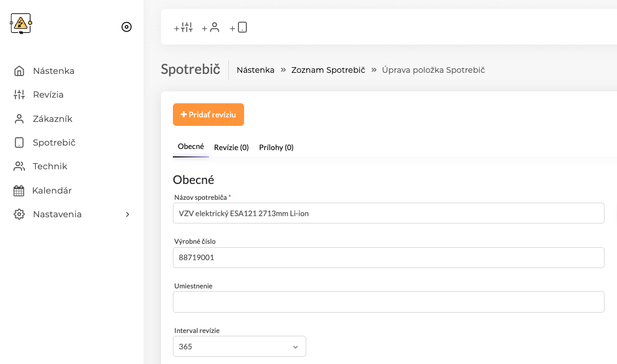617x364 pixels.
Task: Click Nástenka breadcrumb link
Action: click(x=255, y=70)
